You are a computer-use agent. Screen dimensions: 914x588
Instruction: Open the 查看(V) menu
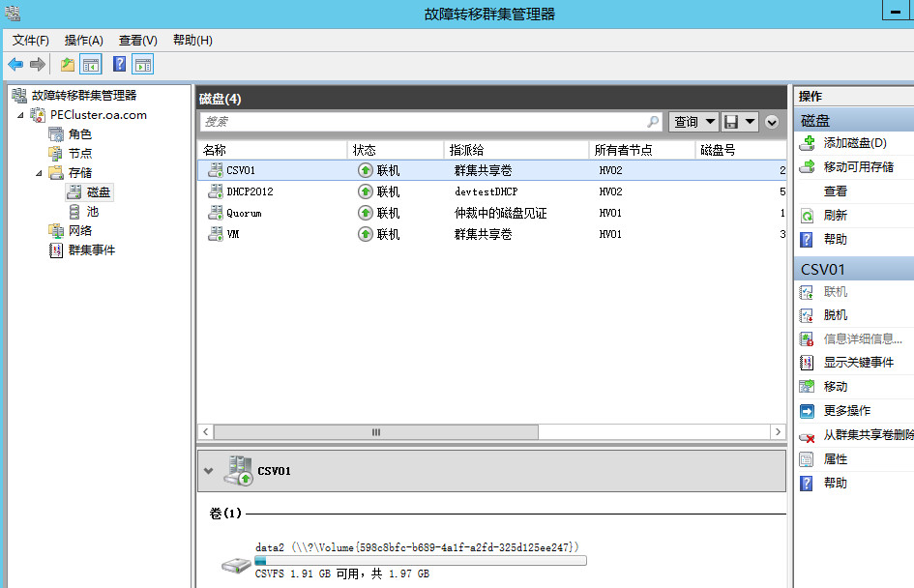[138, 41]
